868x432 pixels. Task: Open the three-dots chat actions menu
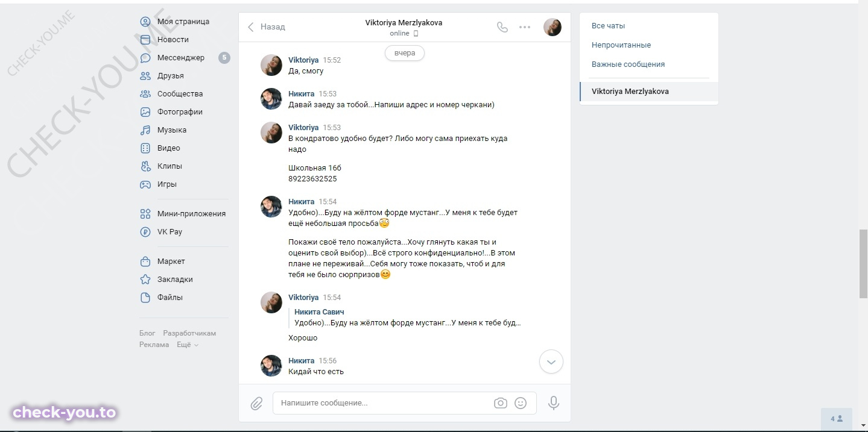[525, 27]
